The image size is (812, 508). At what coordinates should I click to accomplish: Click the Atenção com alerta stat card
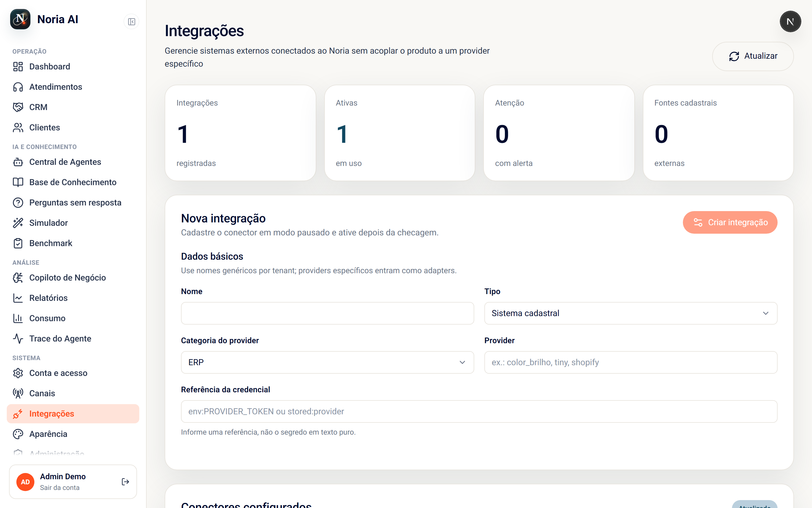pyautogui.click(x=559, y=133)
